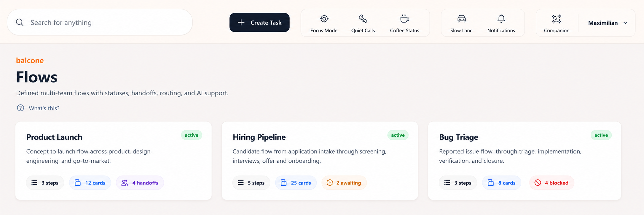This screenshot has height=215, width=644.
Task: Click the plus icon in Create Task
Action: coord(241,22)
